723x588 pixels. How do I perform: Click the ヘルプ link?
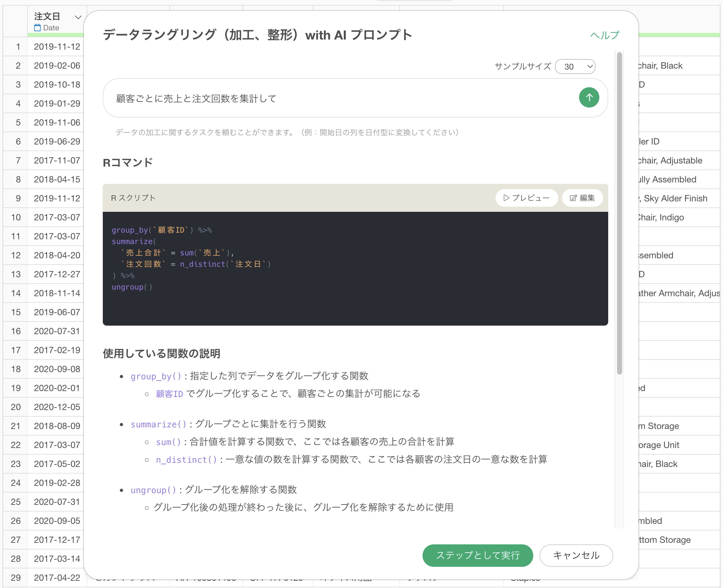(604, 35)
